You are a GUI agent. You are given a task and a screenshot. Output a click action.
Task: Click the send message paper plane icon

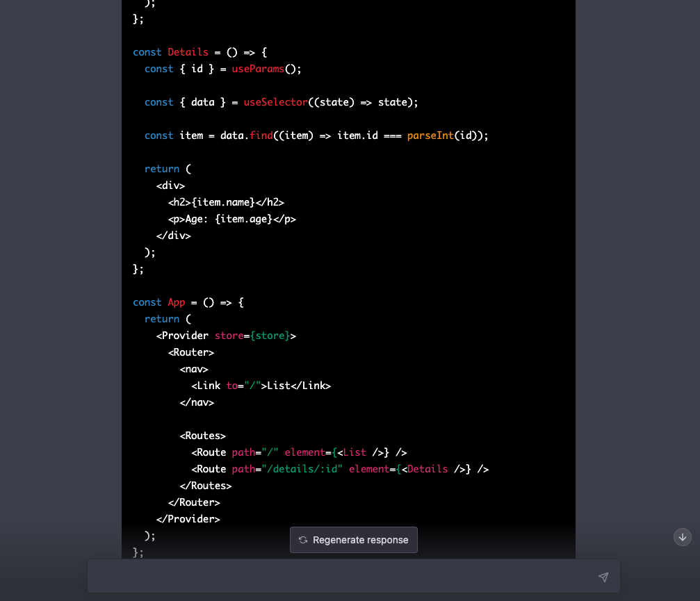(603, 577)
